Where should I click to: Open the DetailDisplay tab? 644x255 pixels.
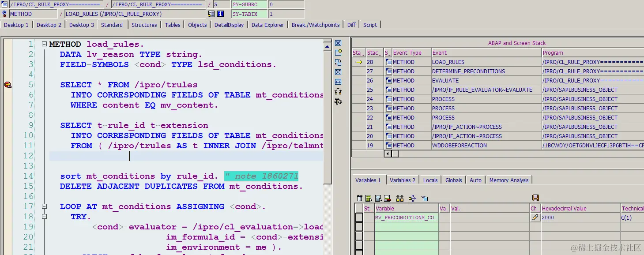pos(229,25)
